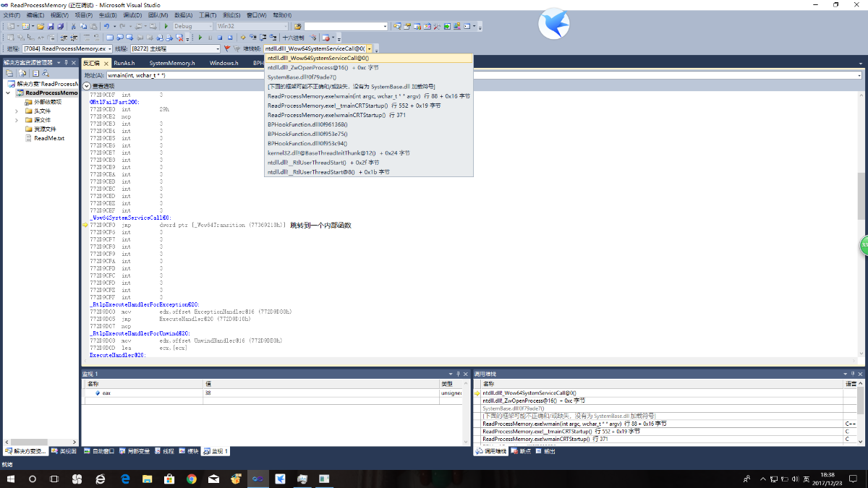Click the Continue play icon on the debug toolbar
This screenshot has width=868, height=488.
click(x=200, y=37)
